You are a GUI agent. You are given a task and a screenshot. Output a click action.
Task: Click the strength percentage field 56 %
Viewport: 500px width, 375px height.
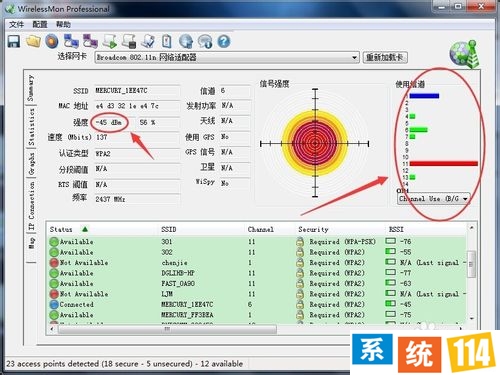[159, 122]
